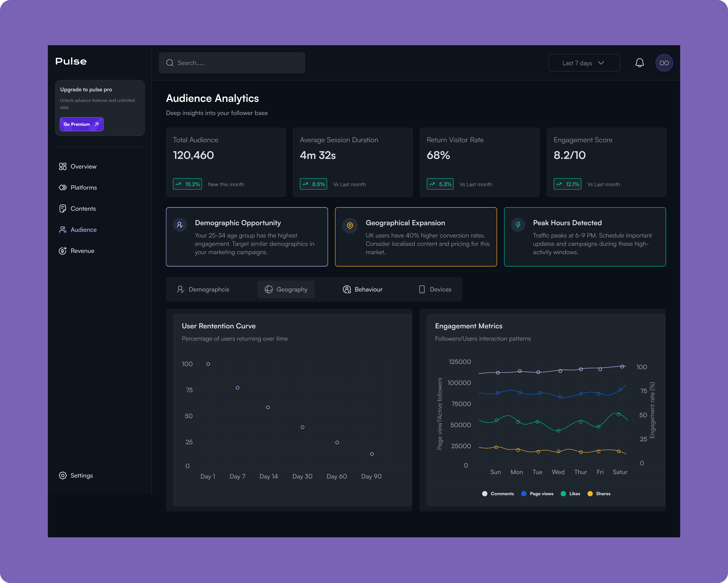Image resolution: width=728 pixels, height=583 pixels.
Task: Click the Contents document icon
Action: tap(63, 209)
